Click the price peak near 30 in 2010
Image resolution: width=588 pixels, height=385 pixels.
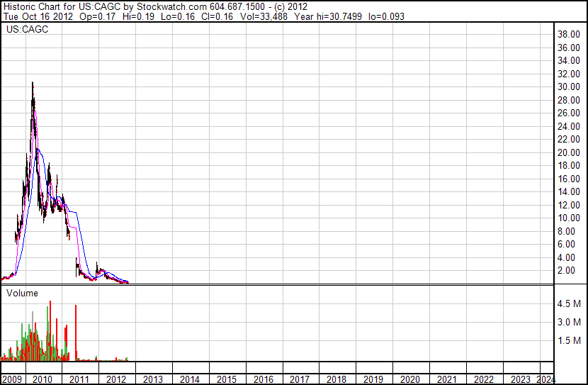coord(32,84)
